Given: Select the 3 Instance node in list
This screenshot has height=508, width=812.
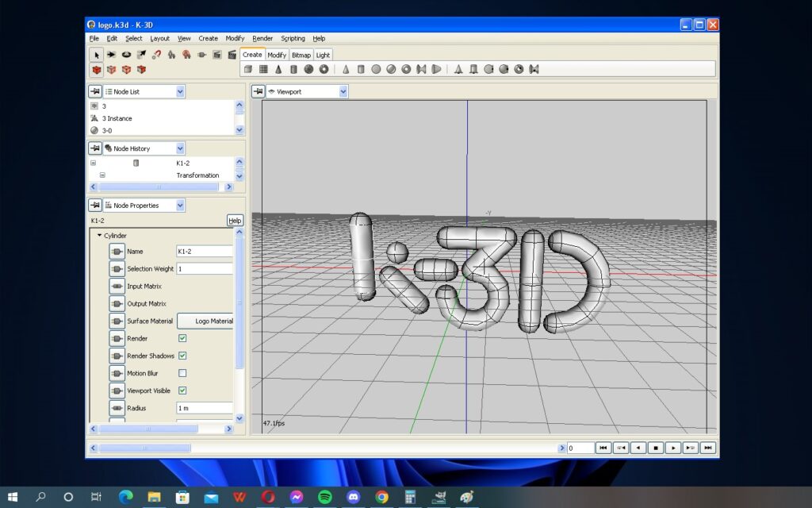Looking at the screenshot, I should [x=117, y=118].
